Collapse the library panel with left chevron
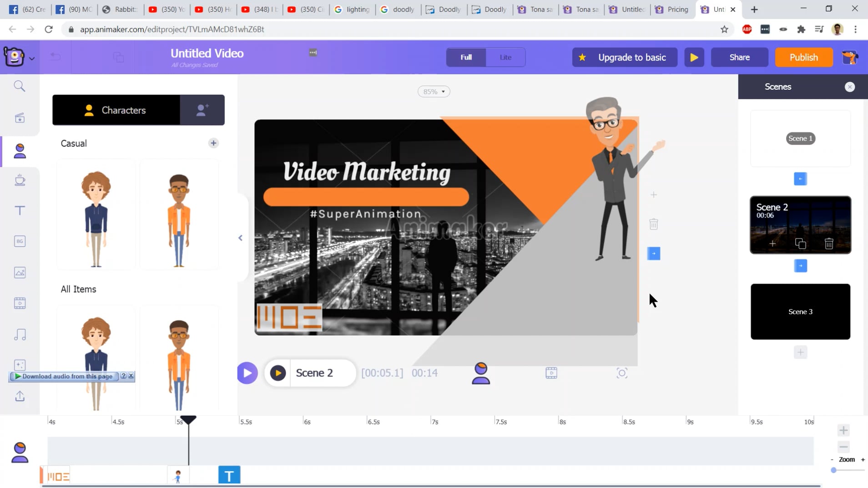 tap(240, 238)
